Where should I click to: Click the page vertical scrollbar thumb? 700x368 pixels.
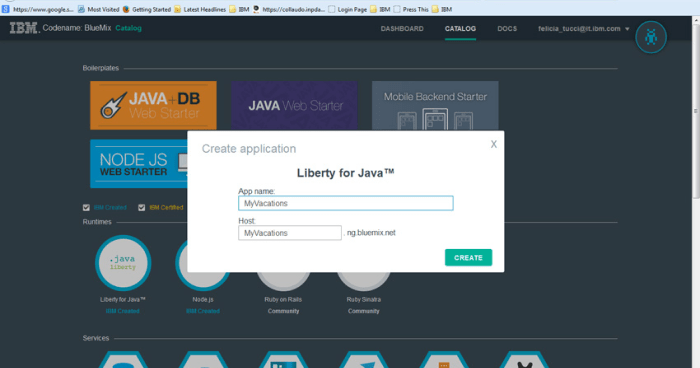[696, 110]
